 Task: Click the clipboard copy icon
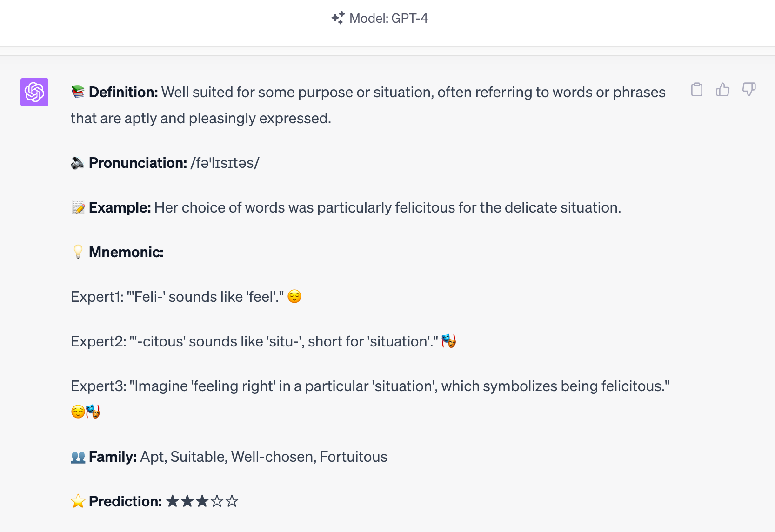click(x=697, y=90)
